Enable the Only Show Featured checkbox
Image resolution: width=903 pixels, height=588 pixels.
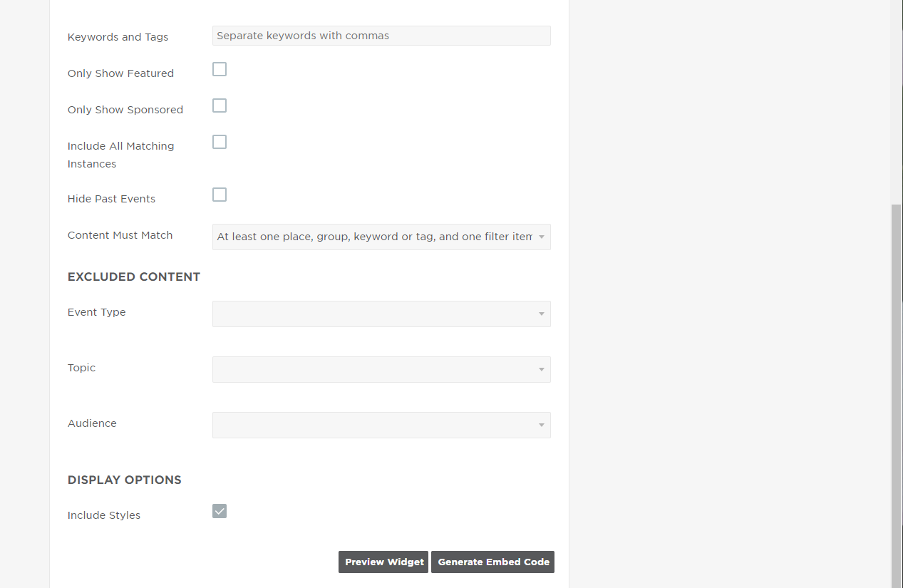point(219,69)
